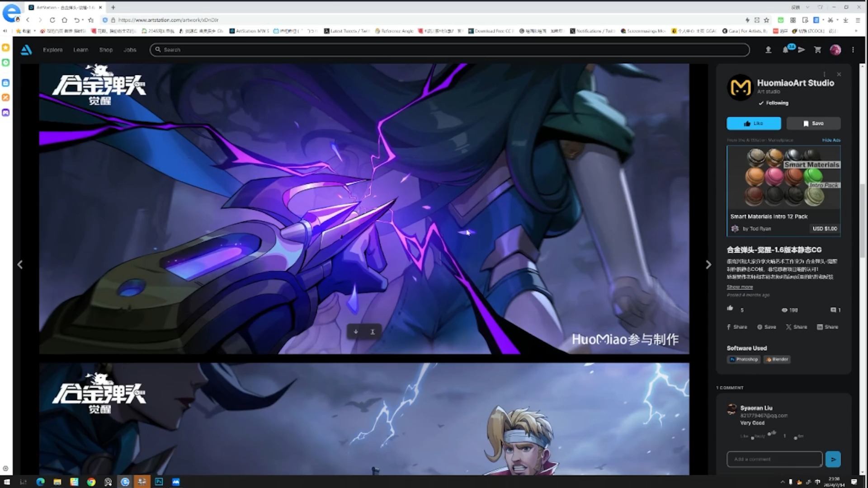Open the Download Free CC bookmark

(x=491, y=31)
